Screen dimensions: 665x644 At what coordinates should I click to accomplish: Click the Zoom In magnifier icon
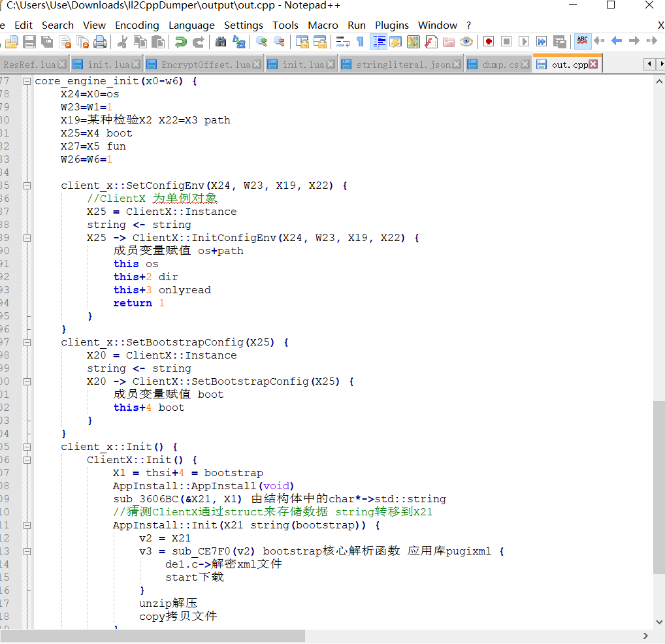tap(261, 42)
